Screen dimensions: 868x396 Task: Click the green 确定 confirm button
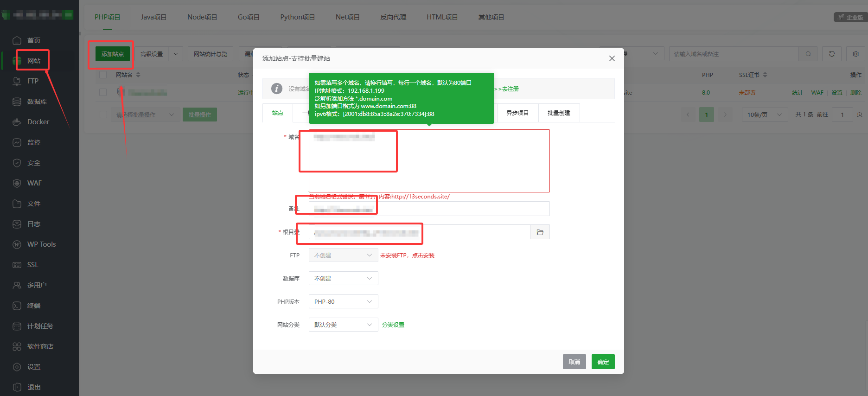click(603, 362)
